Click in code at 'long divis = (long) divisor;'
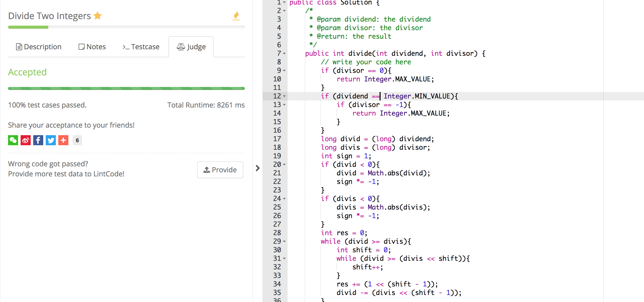 375,147
